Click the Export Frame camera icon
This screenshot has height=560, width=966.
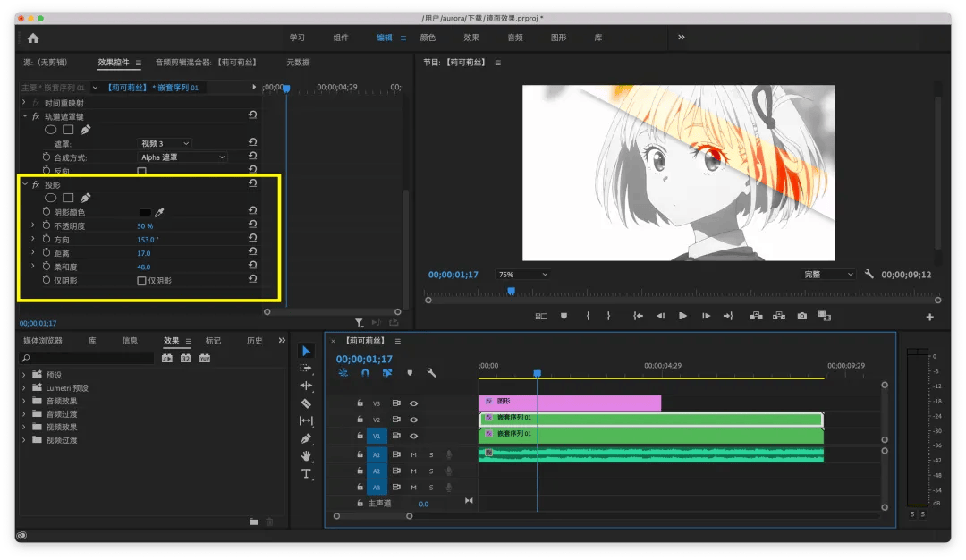click(x=802, y=316)
